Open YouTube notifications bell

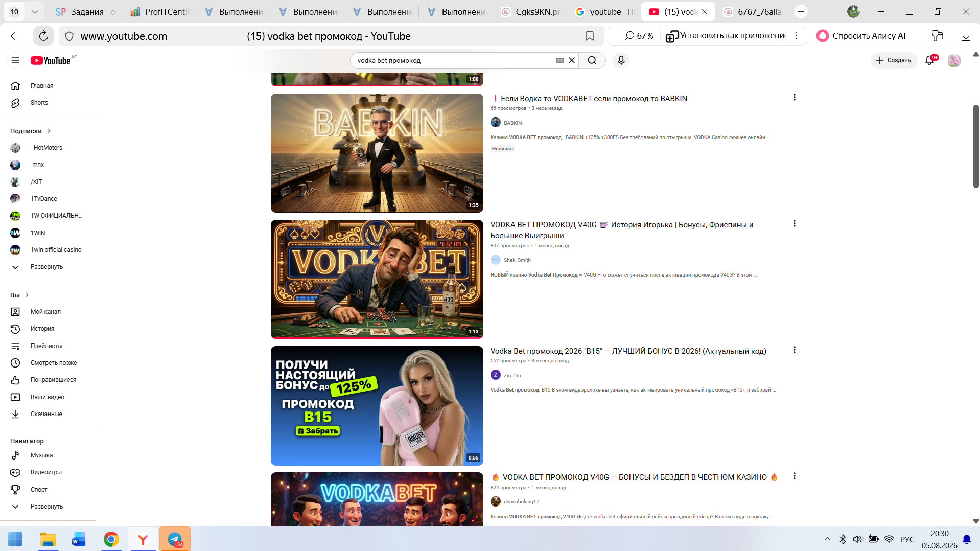(930, 60)
